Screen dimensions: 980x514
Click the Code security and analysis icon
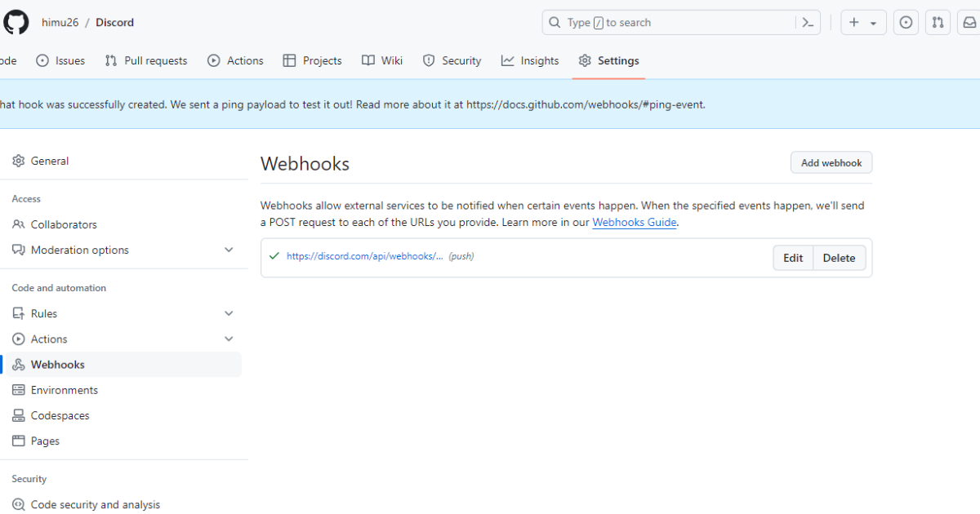click(18, 504)
